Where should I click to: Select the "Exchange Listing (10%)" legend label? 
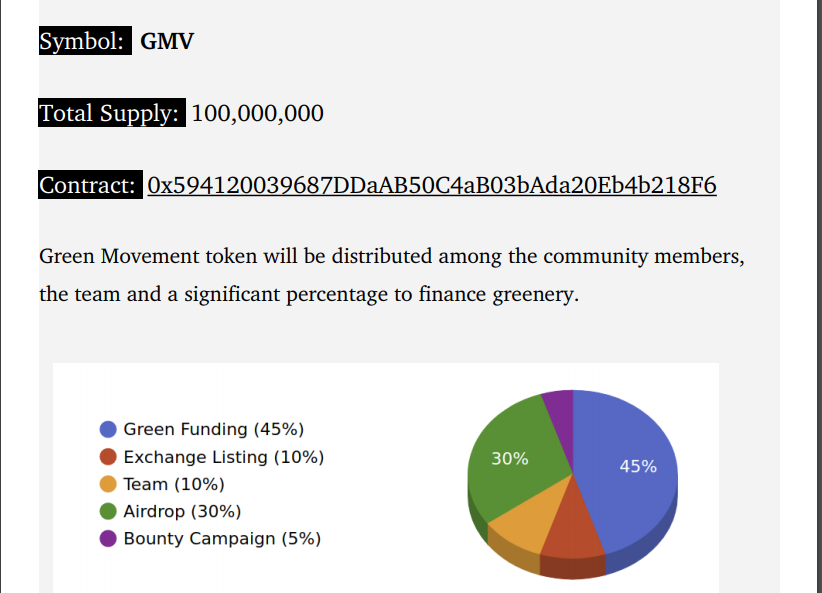tap(224, 457)
